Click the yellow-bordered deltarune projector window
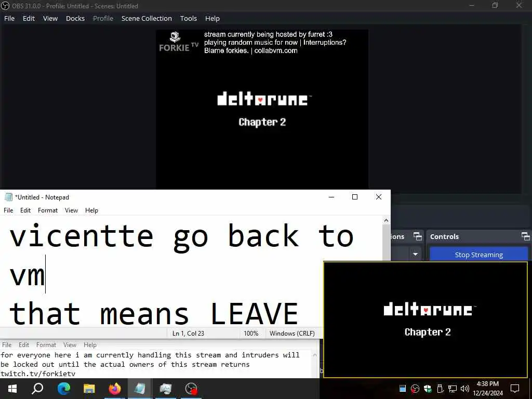532x399 pixels. coord(425,320)
